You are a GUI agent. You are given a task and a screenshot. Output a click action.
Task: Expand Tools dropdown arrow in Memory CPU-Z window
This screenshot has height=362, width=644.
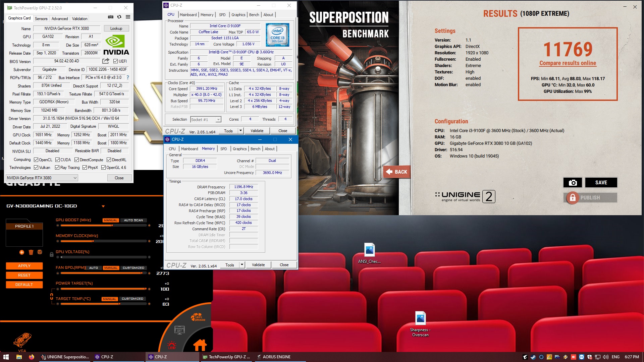coord(242,265)
